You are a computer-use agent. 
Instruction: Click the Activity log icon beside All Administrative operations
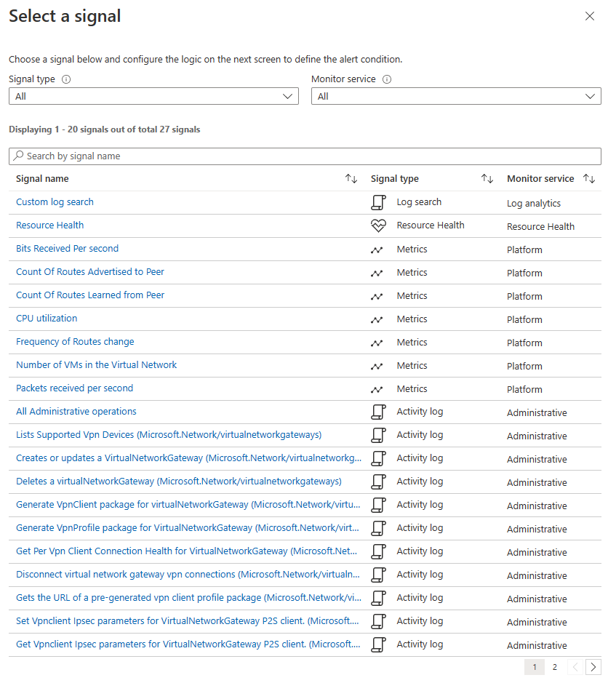377,412
